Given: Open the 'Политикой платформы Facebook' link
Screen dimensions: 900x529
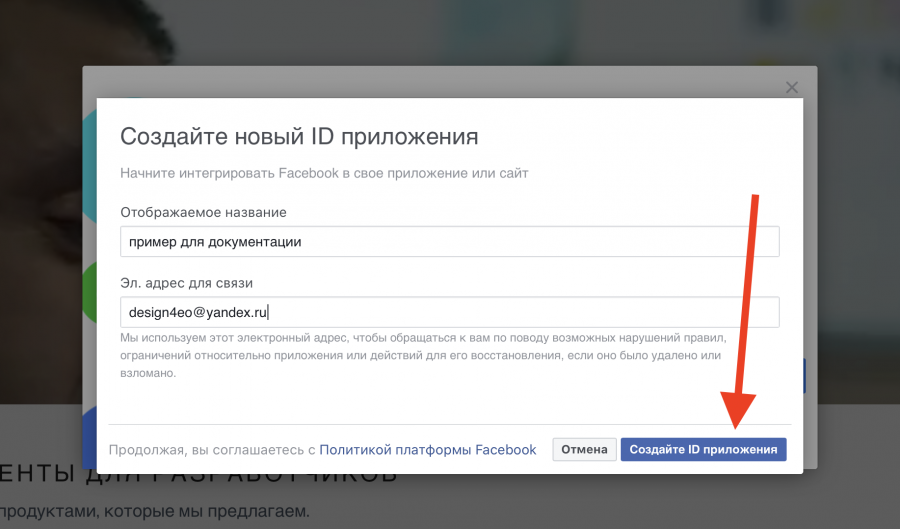Looking at the screenshot, I should click(428, 450).
